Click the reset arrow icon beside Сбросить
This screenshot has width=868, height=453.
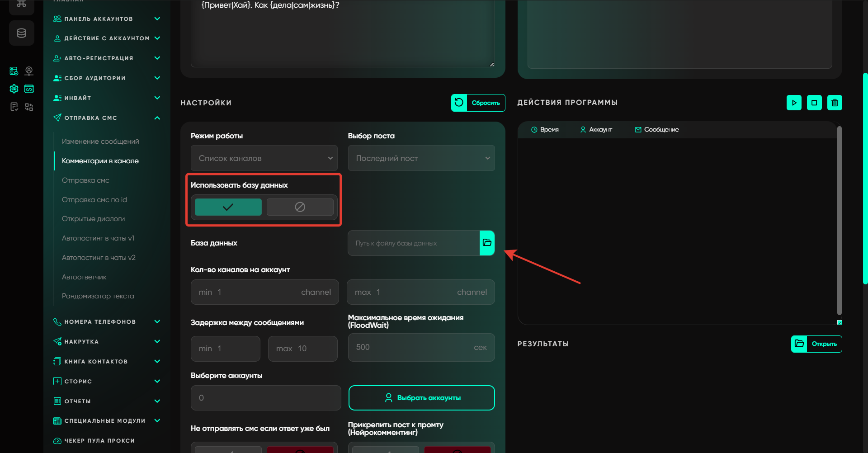click(x=459, y=103)
